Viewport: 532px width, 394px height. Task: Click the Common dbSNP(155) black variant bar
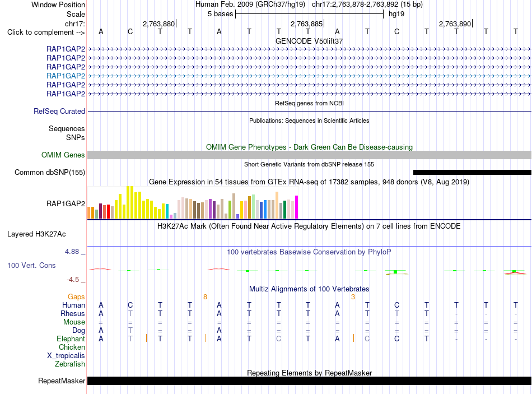[472, 173]
